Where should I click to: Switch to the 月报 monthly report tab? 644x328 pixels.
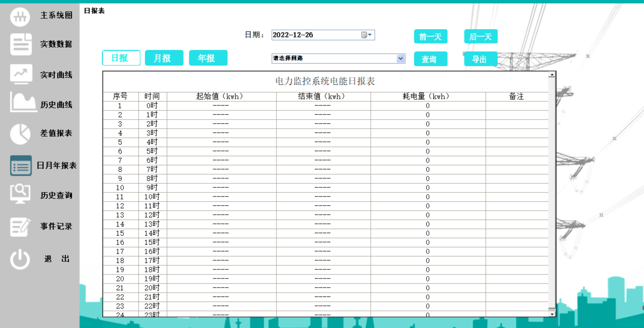pyautogui.click(x=164, y=58)
